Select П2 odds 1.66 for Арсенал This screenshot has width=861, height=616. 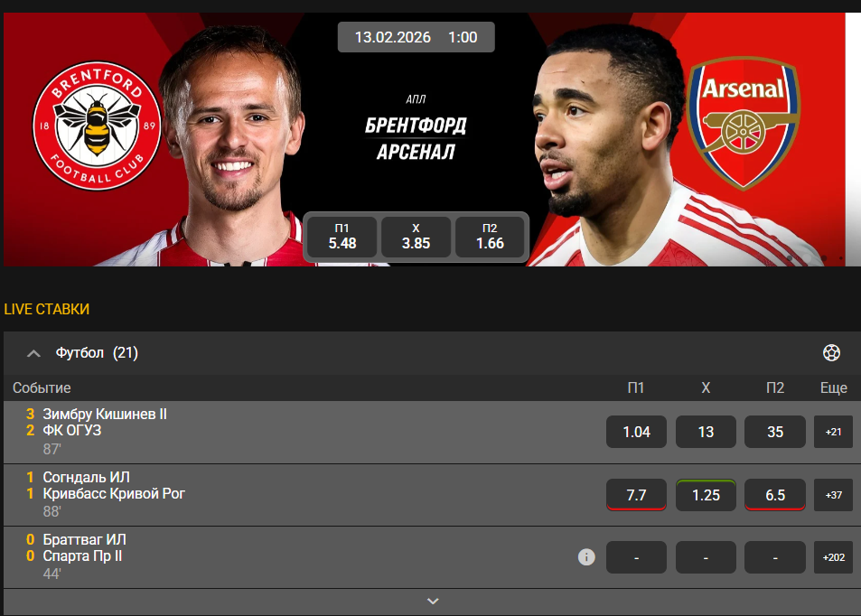[x=490, y=237]
